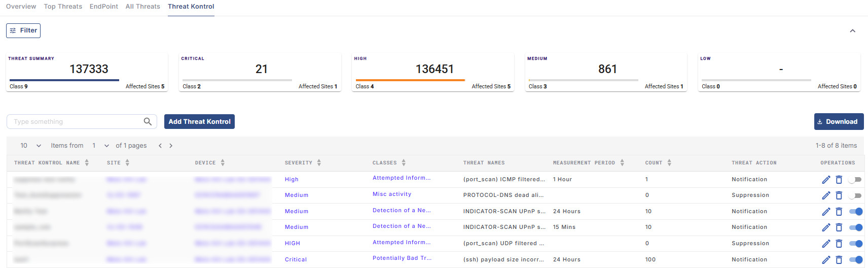Go to next page arrow
Viewport: 868px width, 268px height.
pyautogui.click(x=171, y=146)
